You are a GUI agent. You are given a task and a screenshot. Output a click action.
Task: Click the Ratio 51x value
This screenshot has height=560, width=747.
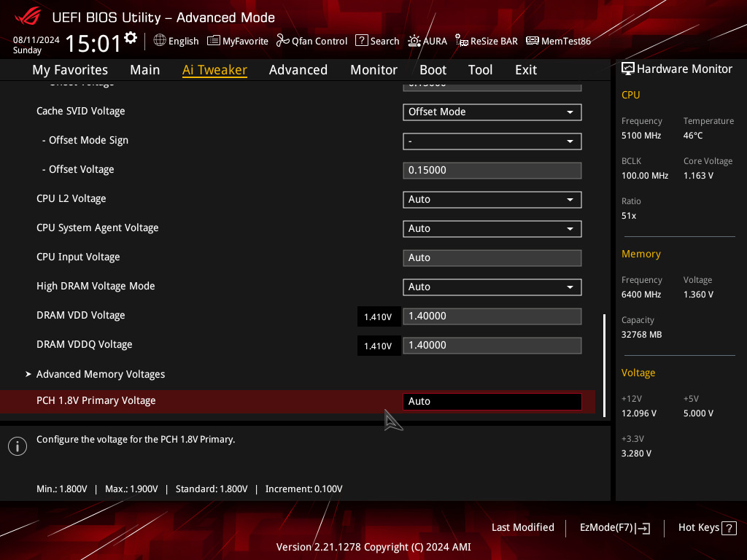[628, 216]
